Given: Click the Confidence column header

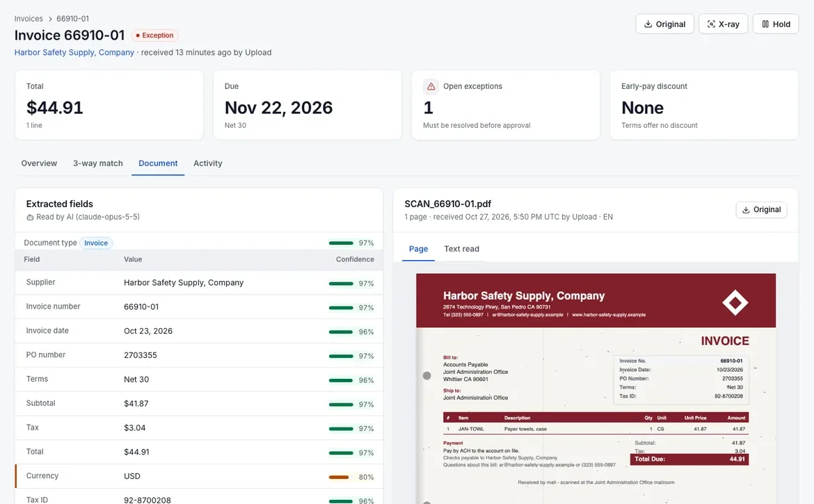Looking at the screenshot, I should 355,259.
